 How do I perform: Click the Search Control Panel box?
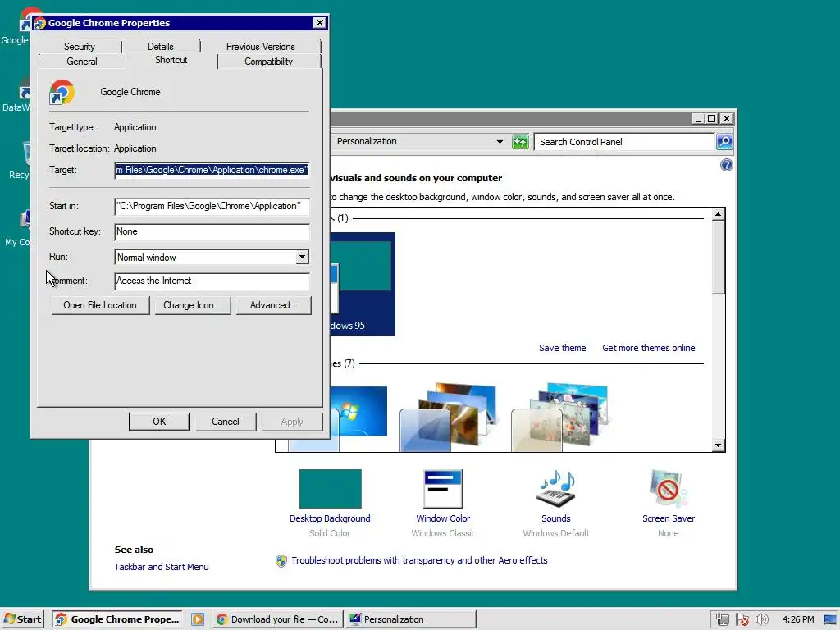click(624, 142)
